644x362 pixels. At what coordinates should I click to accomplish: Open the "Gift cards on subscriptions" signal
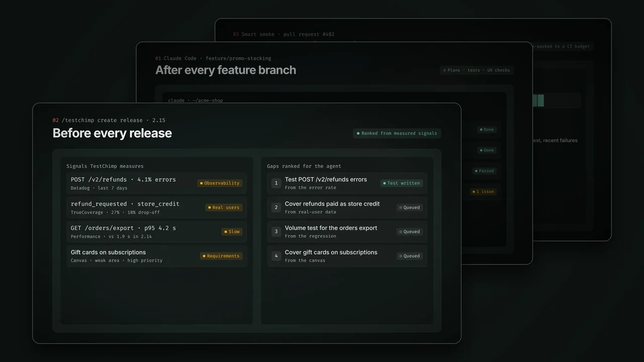[156, 256]
